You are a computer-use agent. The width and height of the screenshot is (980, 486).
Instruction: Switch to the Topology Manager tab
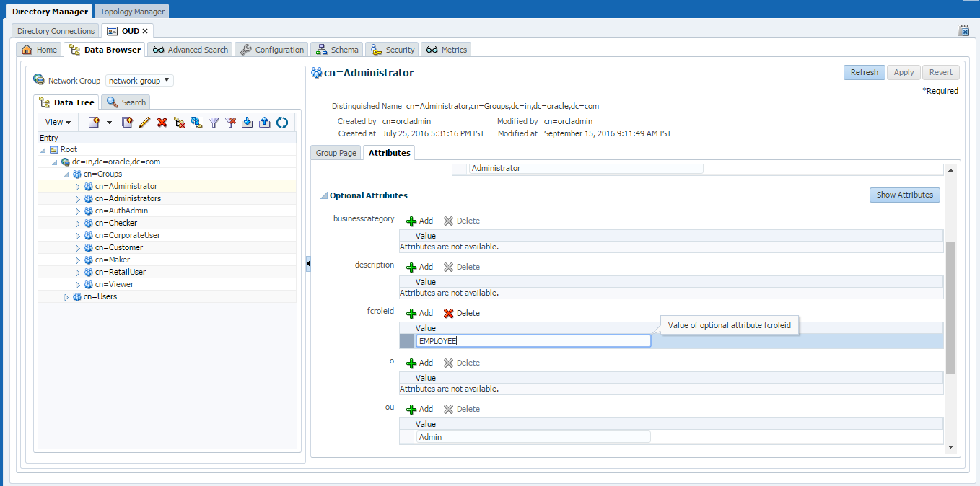pyautogui.click(x=132, y=12)
